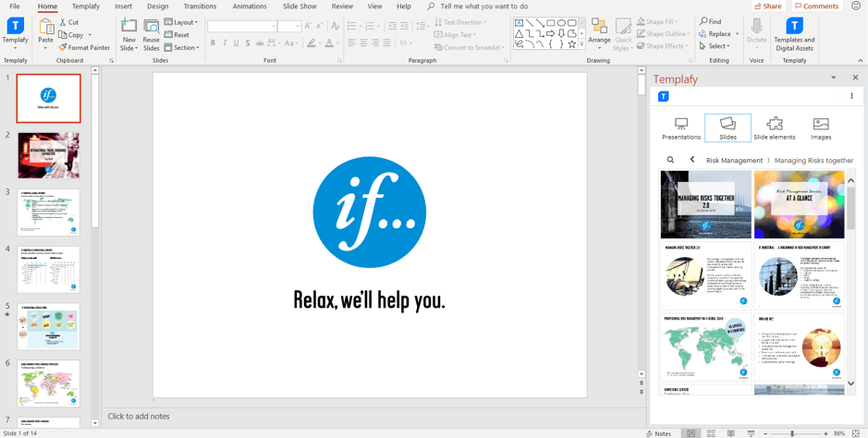Select slide 2 thumbnail in slide panel
The height and width of the screenshot is (438, 868).
click(x=49, y=155)
